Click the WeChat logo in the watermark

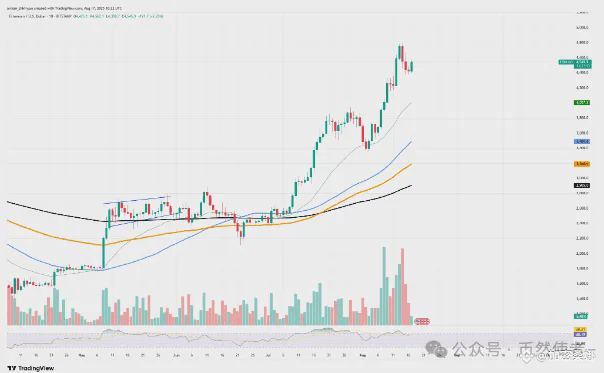click(436, 349)
